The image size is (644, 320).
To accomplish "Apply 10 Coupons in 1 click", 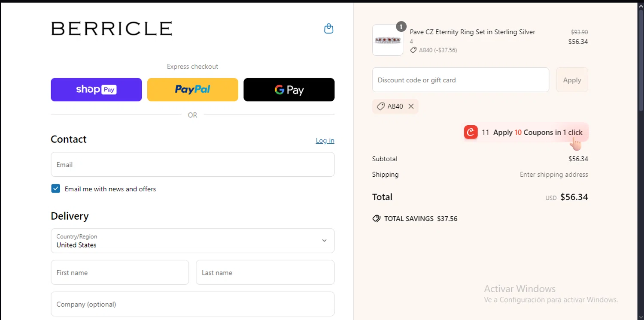I will 538,133.
